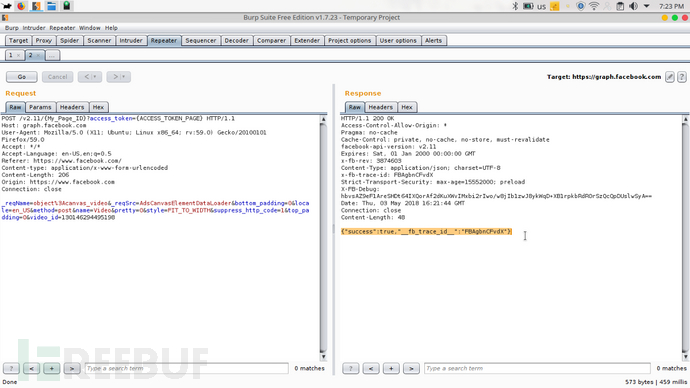Show request Headers view
The height and width of the screenshot is (388, 690).
click(72, 107)
